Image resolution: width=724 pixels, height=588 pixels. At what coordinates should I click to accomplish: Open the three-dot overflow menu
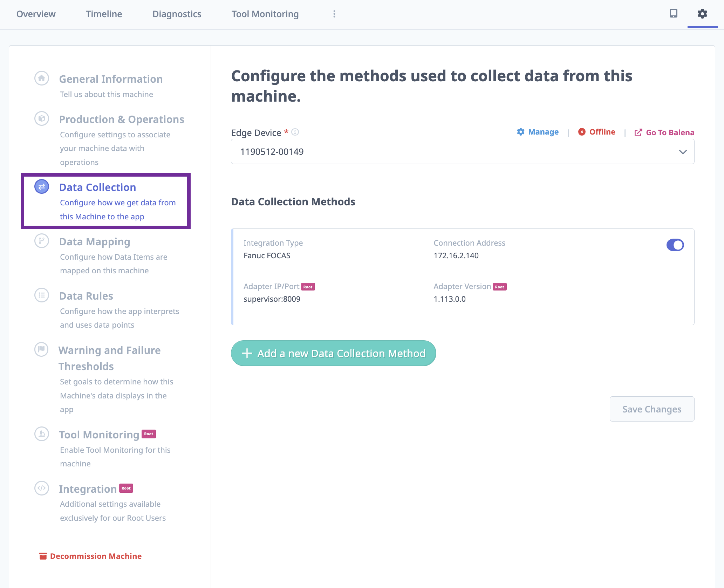334,14
